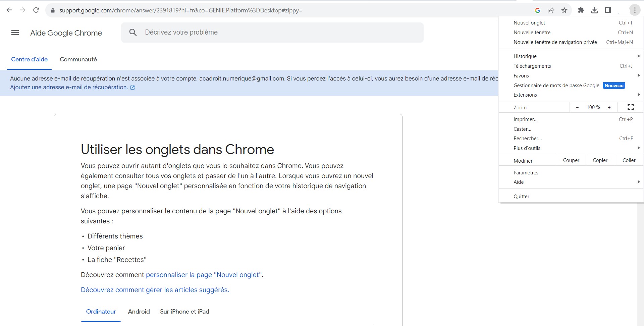Follow the personnaliser la page "Nouvel onglet" link
This screenshot has width=644, height=326.
coord(204,275)
